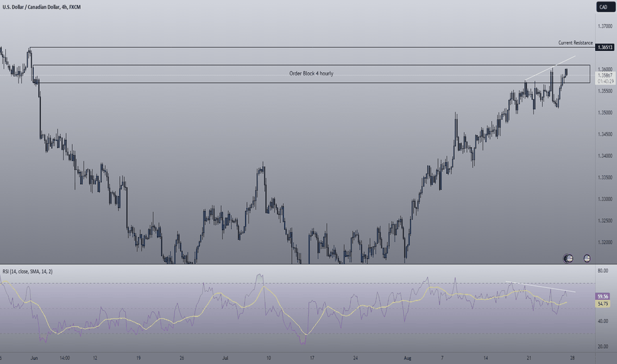Click the '19' date on the time axis
Screen dimensions: 617x364
point(138,358)
